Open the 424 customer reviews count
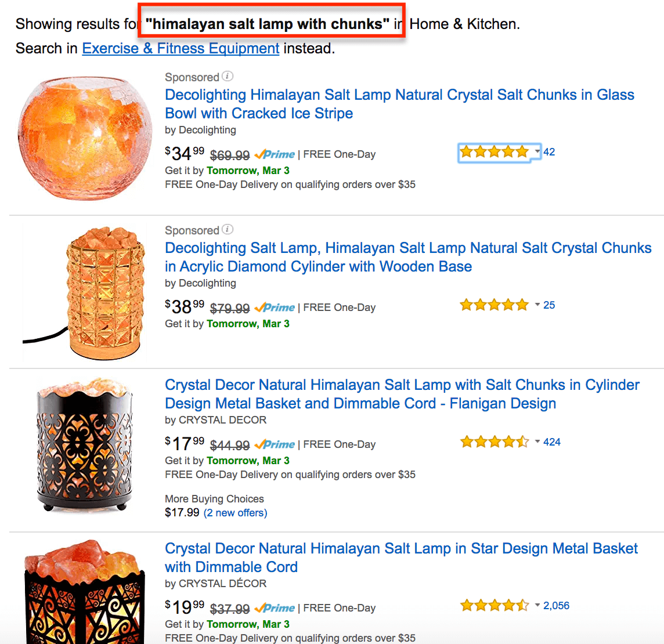Screen dimensions: 664x644 [552, 442]
